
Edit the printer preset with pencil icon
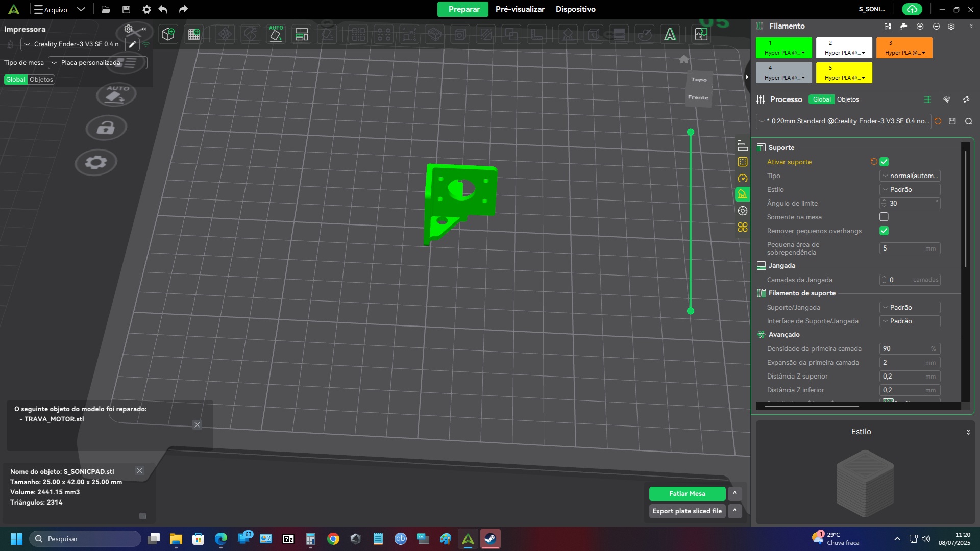pos(132,44)
